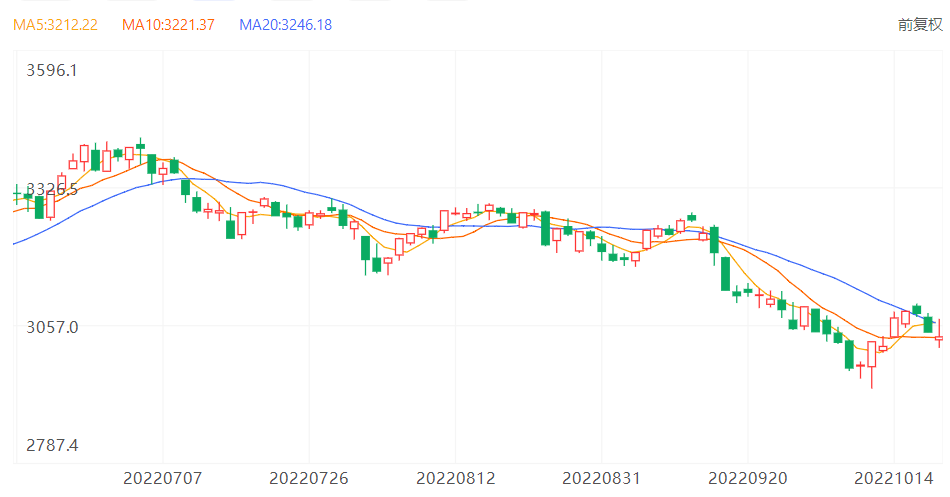Click the 2787.4 price axis label
Screen dimensions: 950x497
(52, 445)
